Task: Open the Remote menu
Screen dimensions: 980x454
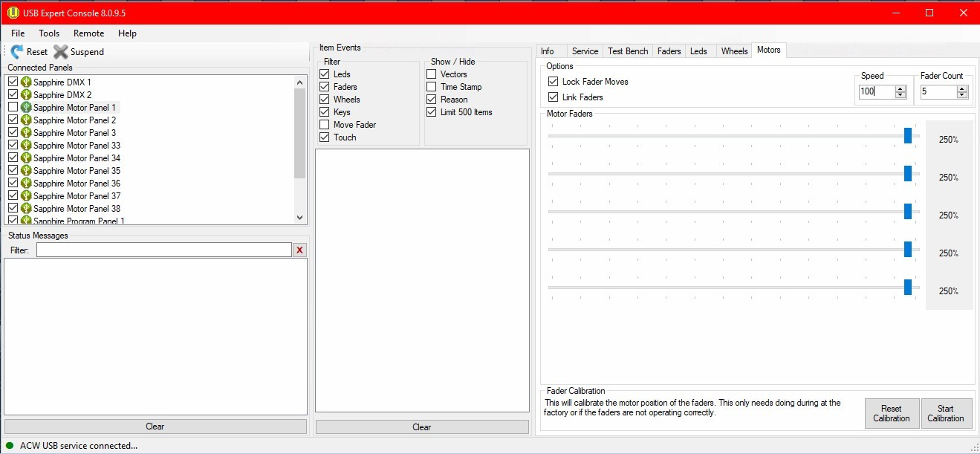Action: tap(88, 33)
